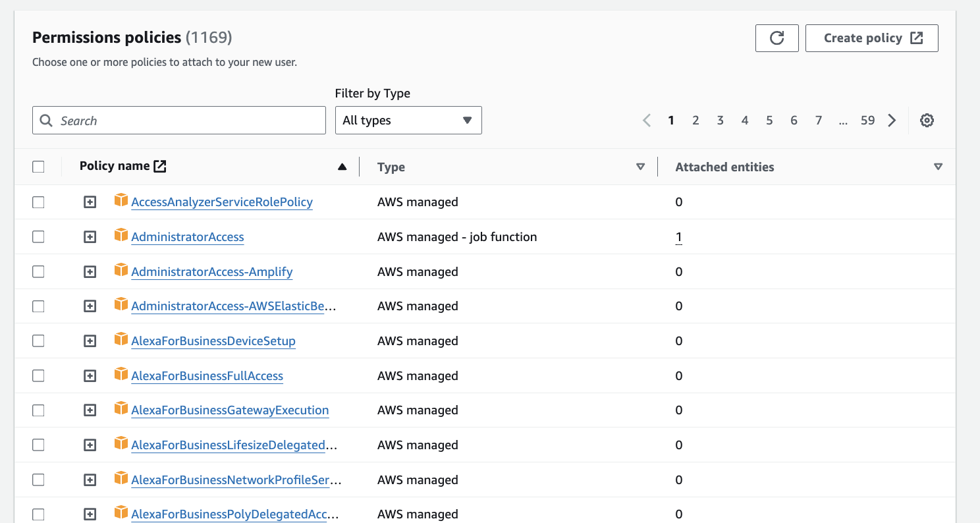Click the previous page left chevron
The height and width of the screenshot is (523, 980).
point(647,121)
